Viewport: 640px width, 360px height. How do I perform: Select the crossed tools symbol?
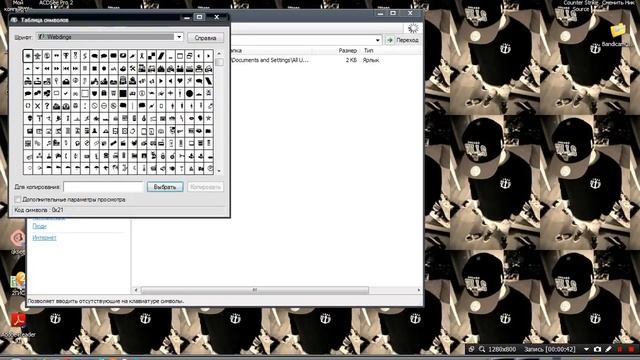tap(132, 69)
